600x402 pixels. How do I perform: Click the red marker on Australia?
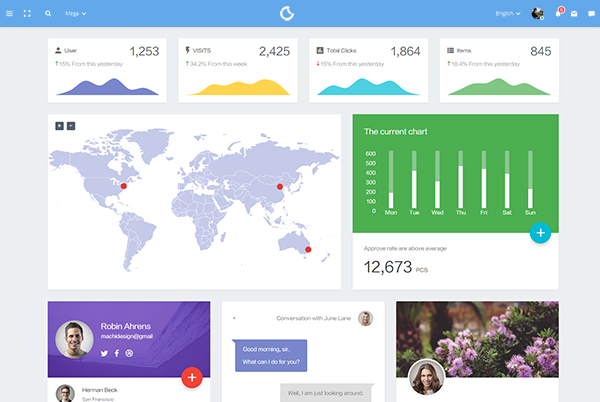[308, 249]
